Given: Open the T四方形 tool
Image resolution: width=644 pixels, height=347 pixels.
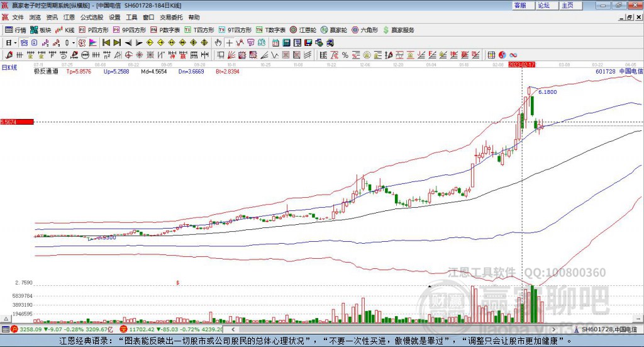Looking at the screenshot, I should 199,30.
